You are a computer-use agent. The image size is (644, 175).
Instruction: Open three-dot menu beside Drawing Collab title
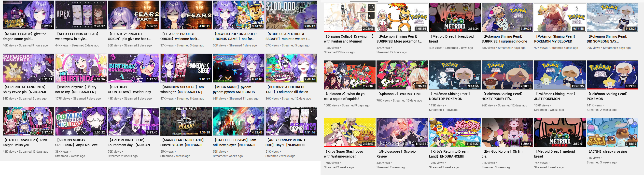pyautogui.click(x=373, y=36)
